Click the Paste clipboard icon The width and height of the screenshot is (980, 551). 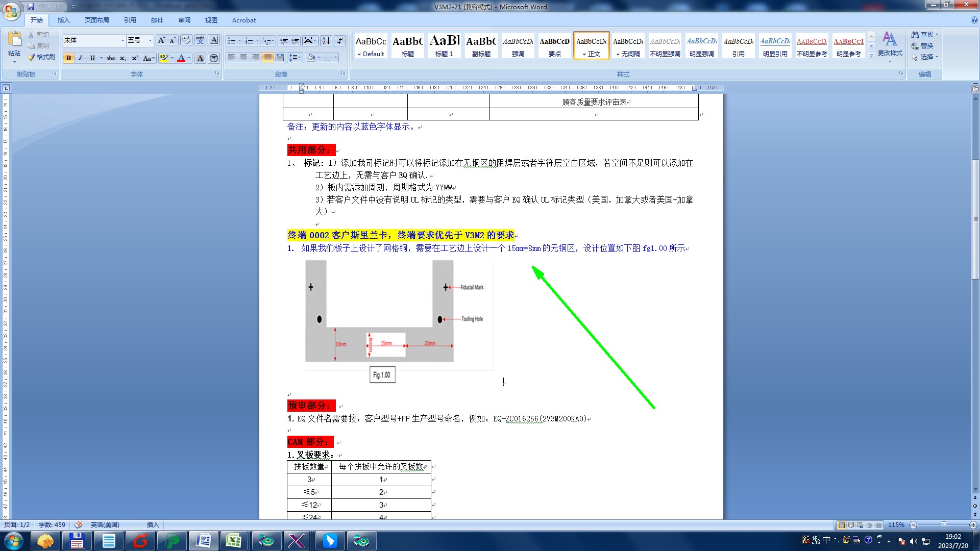pyautogui.click(x=14, y=40)
